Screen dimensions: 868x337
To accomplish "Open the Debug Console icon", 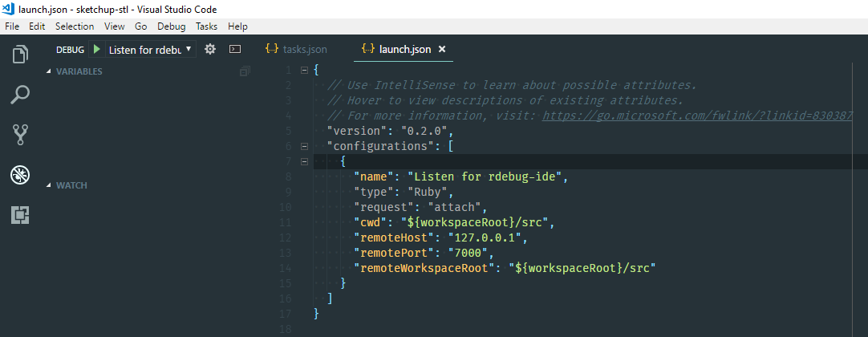I will coord(234,49).
